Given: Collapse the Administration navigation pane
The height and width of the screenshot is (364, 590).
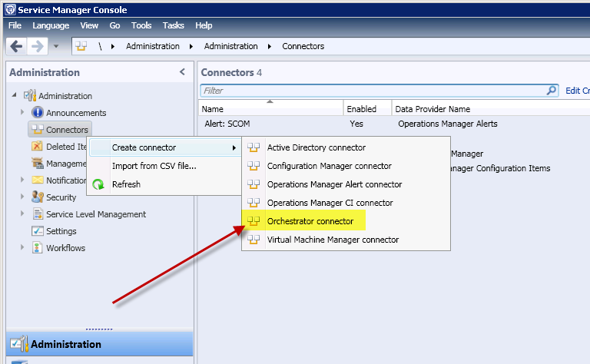Looking at the screenshot, I should pos(182,72).
